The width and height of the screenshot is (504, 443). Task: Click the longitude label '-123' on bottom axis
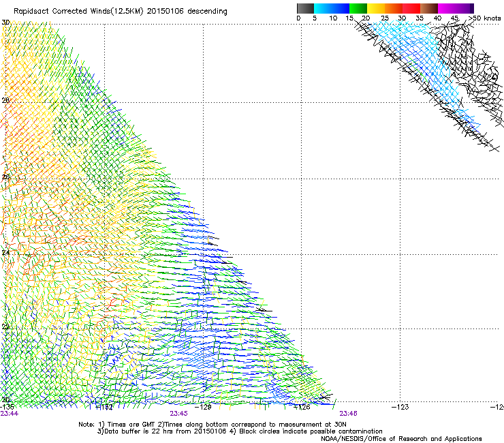(400, 408)
